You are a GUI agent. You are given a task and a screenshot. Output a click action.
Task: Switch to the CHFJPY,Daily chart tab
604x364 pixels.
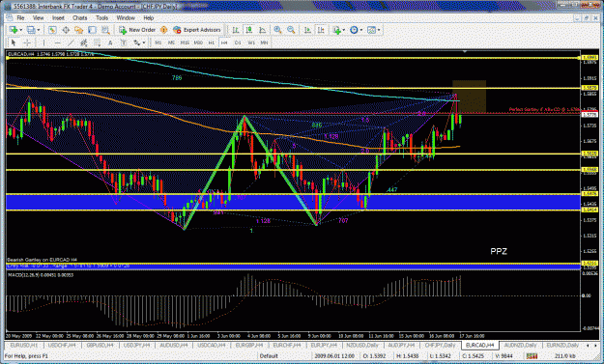pyautogui.click(x=440, y=346)
